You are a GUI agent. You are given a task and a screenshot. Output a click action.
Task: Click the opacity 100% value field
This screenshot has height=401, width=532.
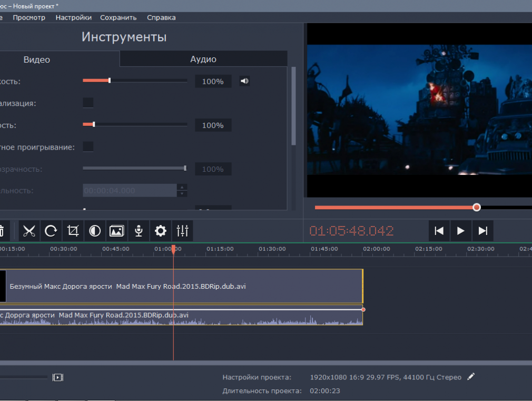coord(213,169)
